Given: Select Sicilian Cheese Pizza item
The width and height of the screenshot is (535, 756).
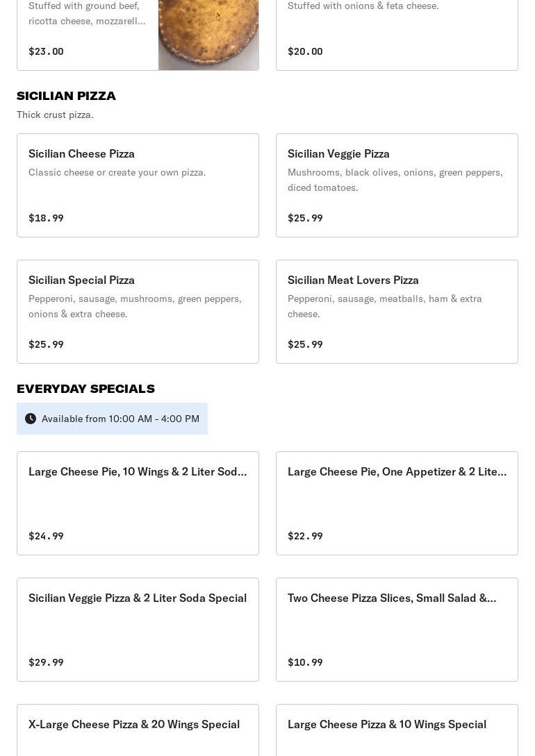Looking at the screenshot, I should pos(138,185).
